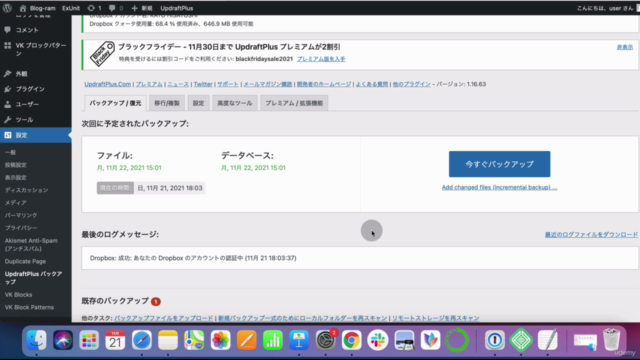Visit the Blog-ram site home
The image size is (640, 360).
coord(37,8)
